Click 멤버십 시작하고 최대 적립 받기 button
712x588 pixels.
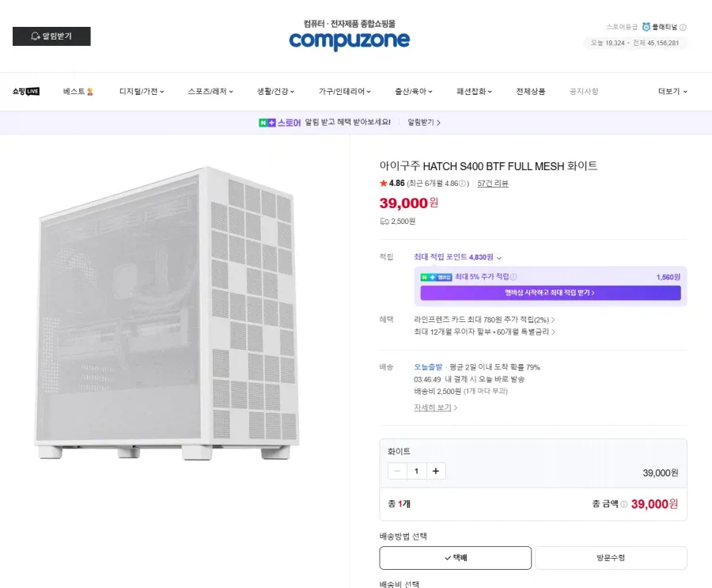[551, 293]
